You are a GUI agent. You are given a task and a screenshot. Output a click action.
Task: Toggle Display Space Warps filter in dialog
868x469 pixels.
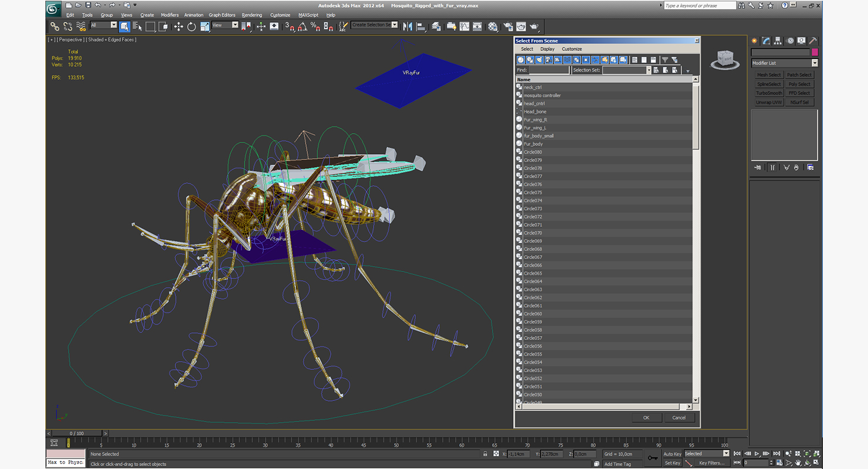click(x=567, y=60)
